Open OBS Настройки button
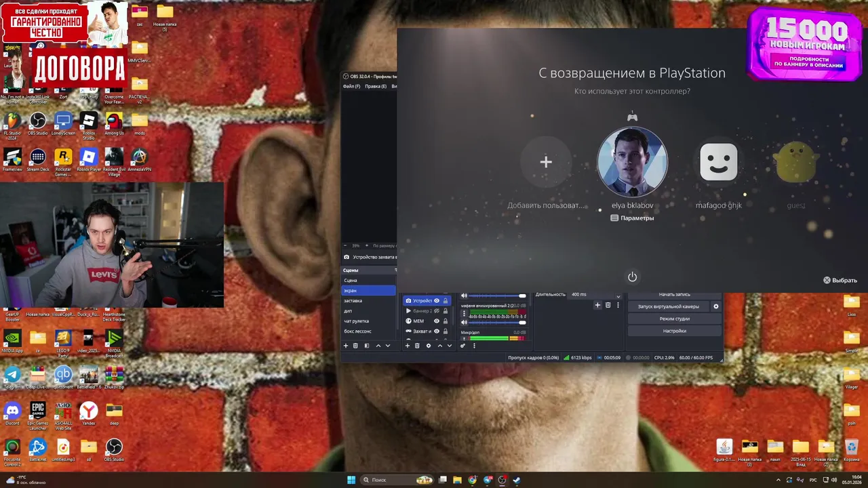Screen dimensions: 868x488 pyautogui.click(x=674, y=331)
